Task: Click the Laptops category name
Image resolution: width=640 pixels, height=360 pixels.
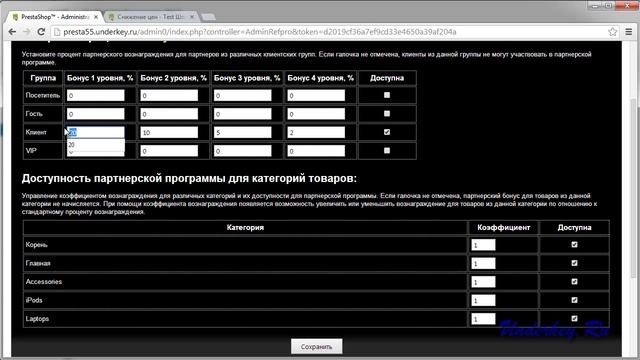Action: (37, 318)
